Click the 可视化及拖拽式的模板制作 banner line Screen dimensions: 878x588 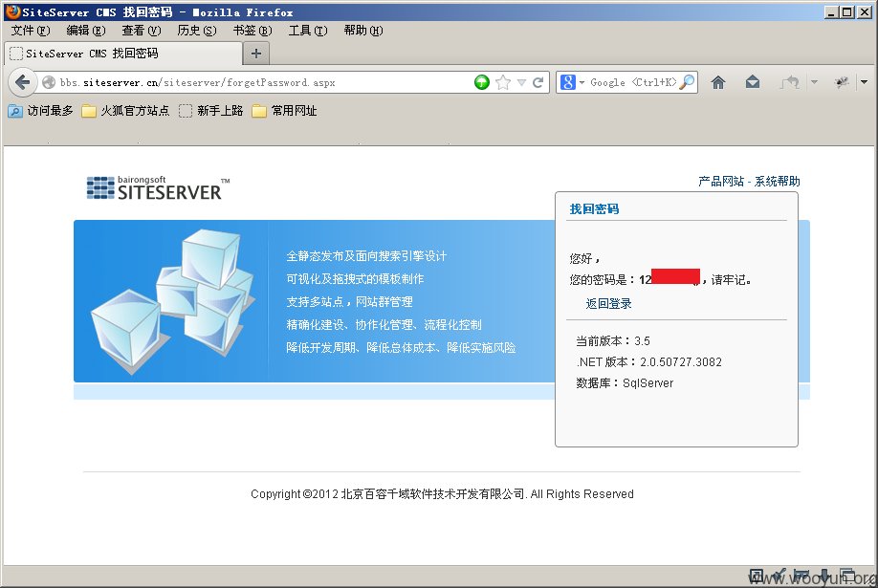click(355, 278)
